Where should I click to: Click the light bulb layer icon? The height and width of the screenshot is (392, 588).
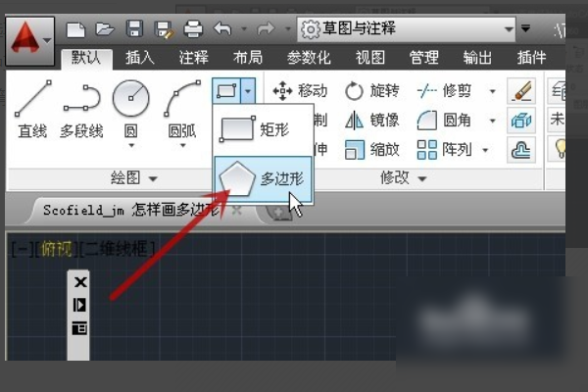tap(560, 149)
